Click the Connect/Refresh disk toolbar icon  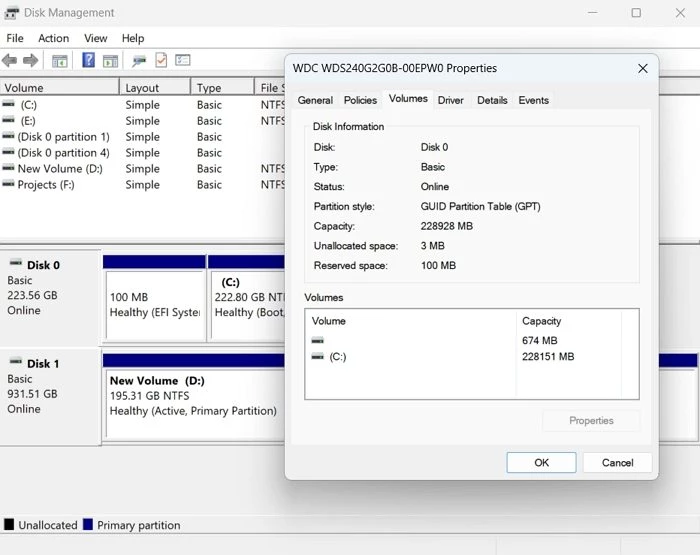139,61
